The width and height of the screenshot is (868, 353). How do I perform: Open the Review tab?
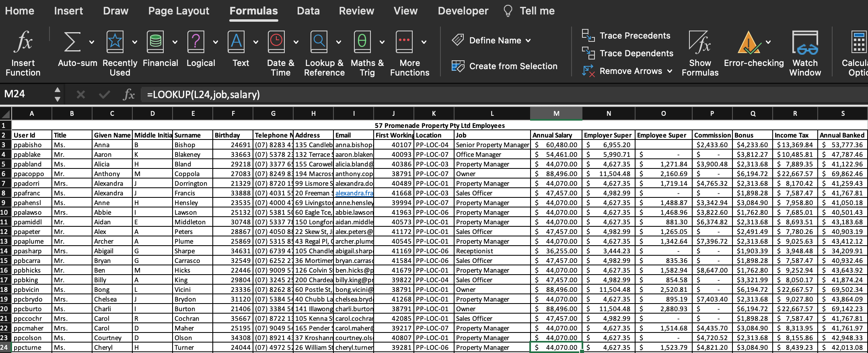pyautogui.click(x=356, y=11)
